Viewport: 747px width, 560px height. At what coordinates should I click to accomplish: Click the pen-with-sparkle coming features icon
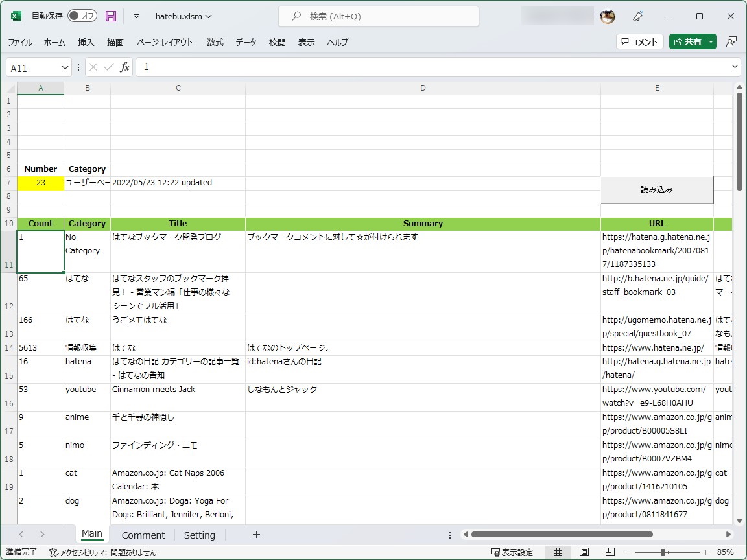coord(638,16)
